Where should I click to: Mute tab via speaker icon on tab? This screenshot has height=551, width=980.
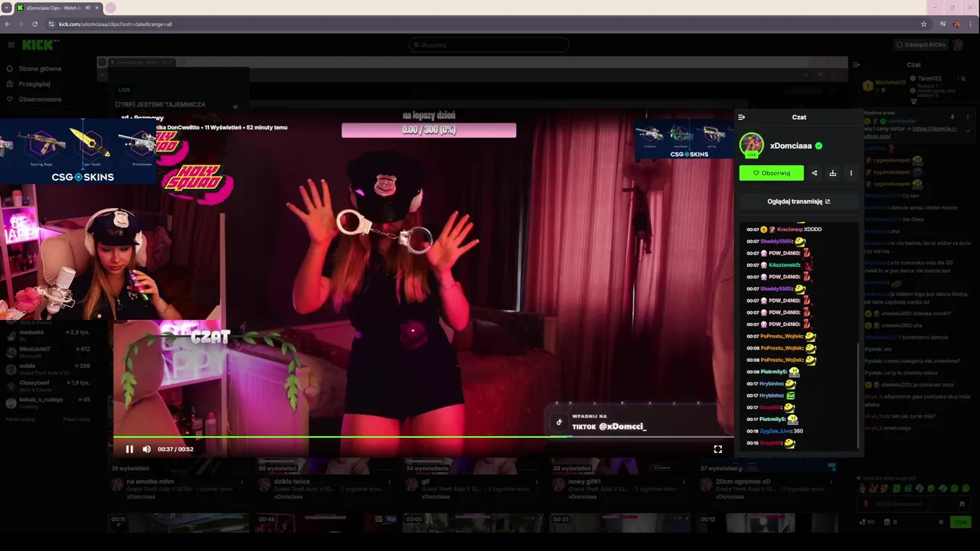pyautogui.click(x=87, y=8)
